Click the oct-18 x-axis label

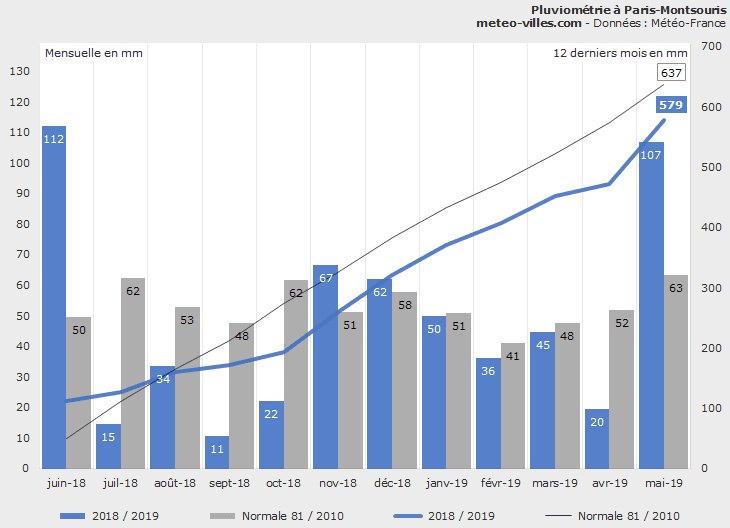283,483
